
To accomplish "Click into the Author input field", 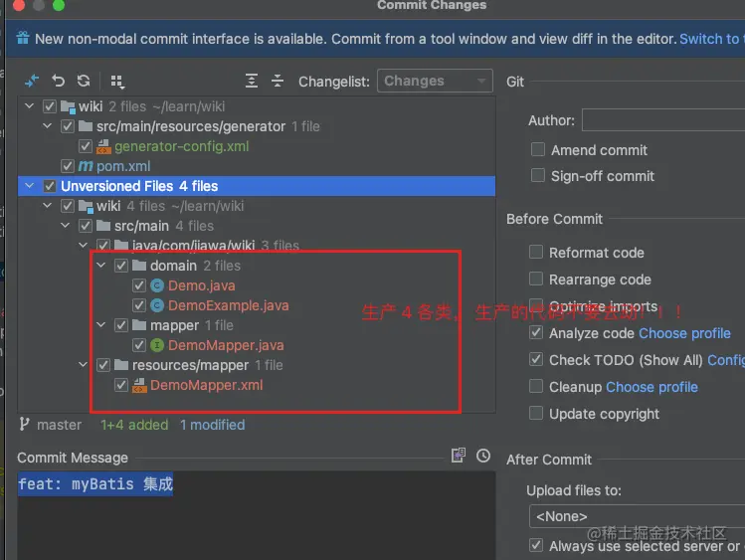I will point(663,120).
